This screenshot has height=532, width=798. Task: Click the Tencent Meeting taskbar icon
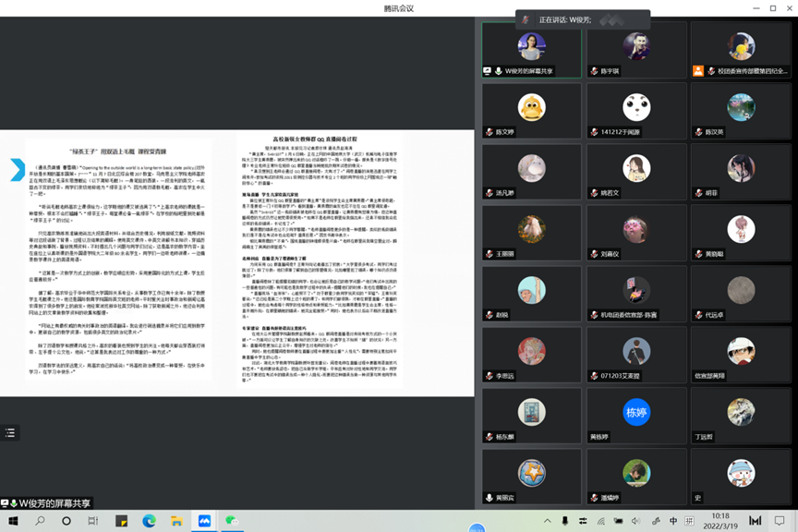(x=204, y=521)
